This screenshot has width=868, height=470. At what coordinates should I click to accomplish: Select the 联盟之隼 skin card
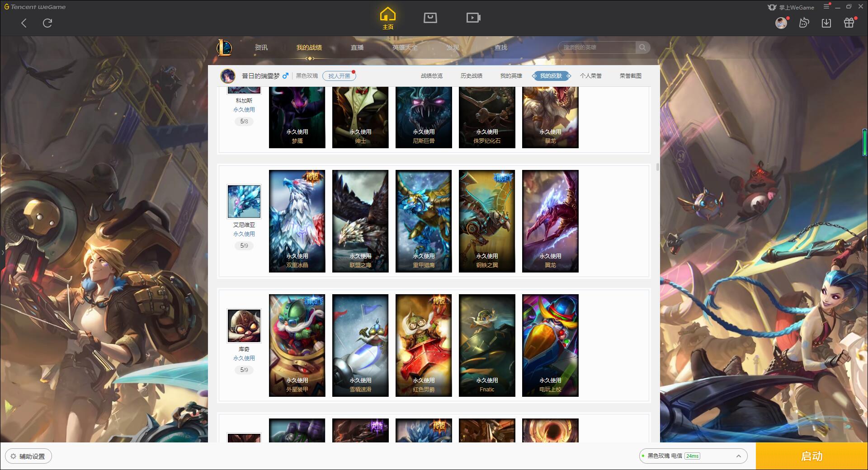click(360, 221)
